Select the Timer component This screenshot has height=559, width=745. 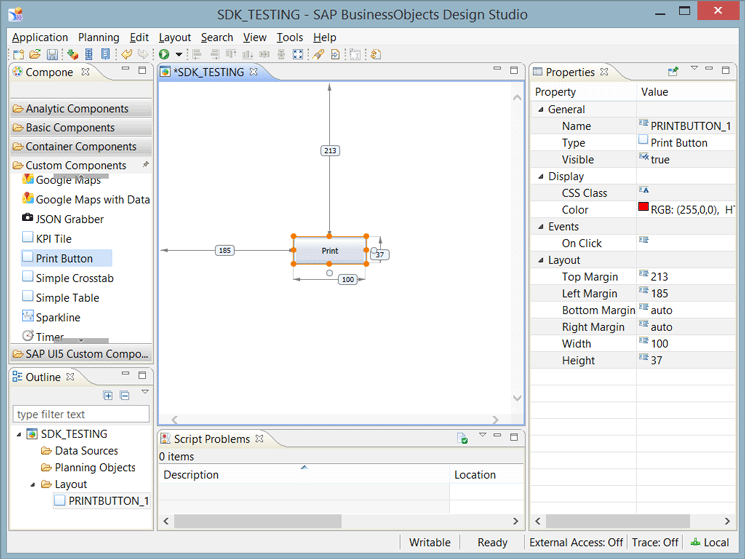click(x=43, y=336)
